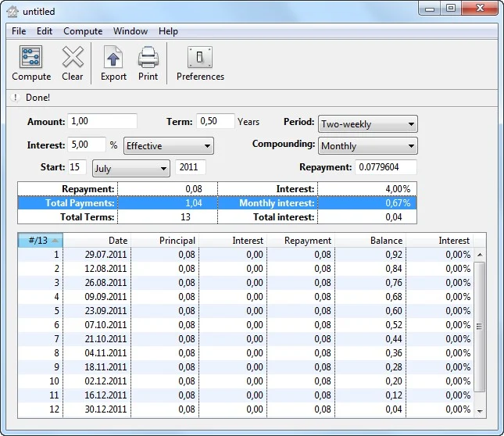The width and height of the screenshot is (504, 436).
Task: Select row with date 02.12.2011
Action: pyautogui.click(x=245, y=381)
